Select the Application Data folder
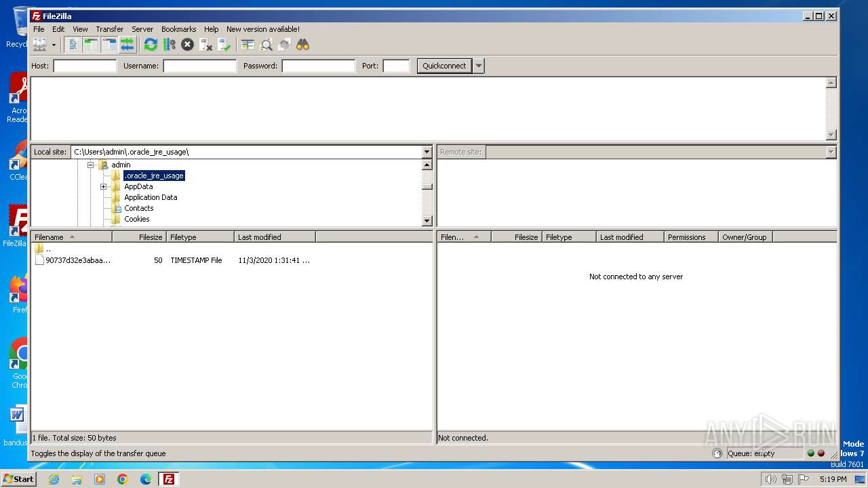Viewport: 868px width, 488px height. pos(151,197)
